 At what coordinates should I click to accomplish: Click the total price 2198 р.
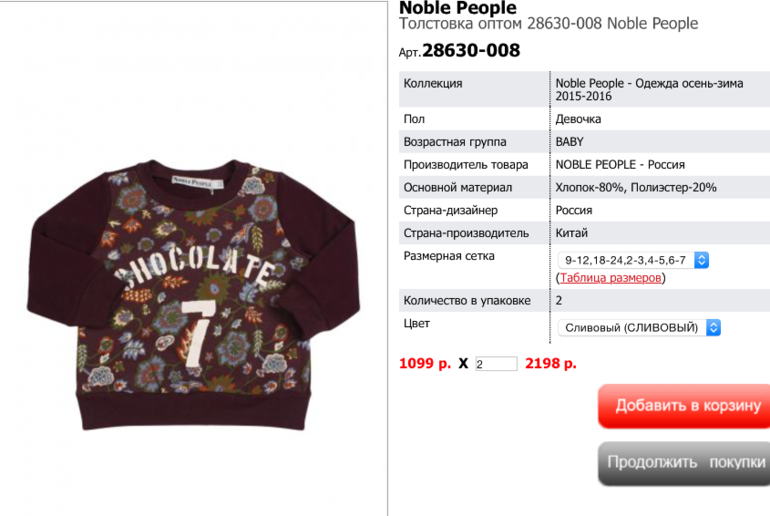[x=550, y=364]
